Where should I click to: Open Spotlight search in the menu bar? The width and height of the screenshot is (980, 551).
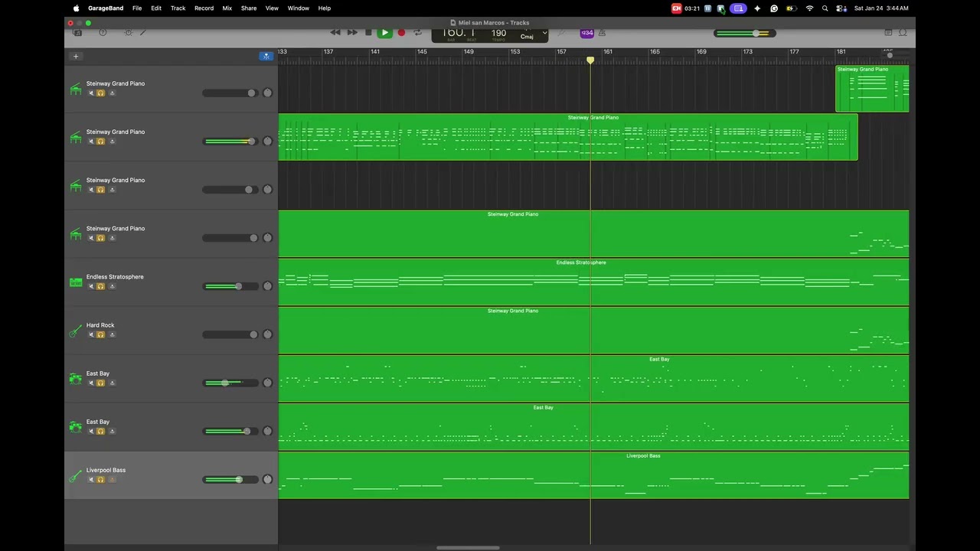pyautogui.click(x=825, y=8)
